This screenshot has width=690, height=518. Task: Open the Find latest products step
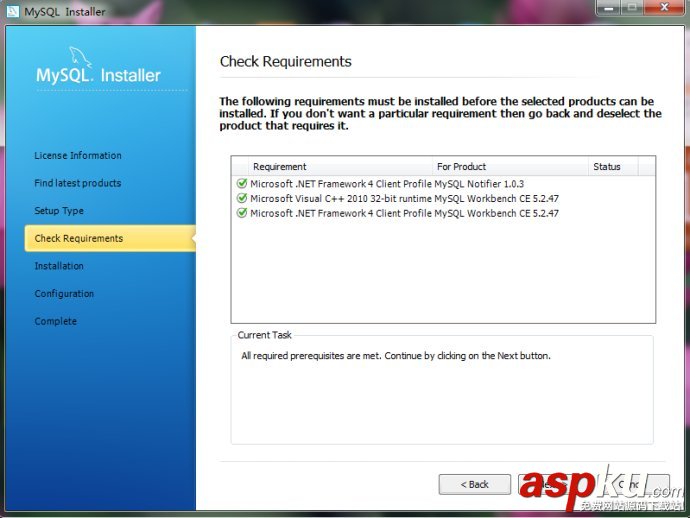[78, 183]
